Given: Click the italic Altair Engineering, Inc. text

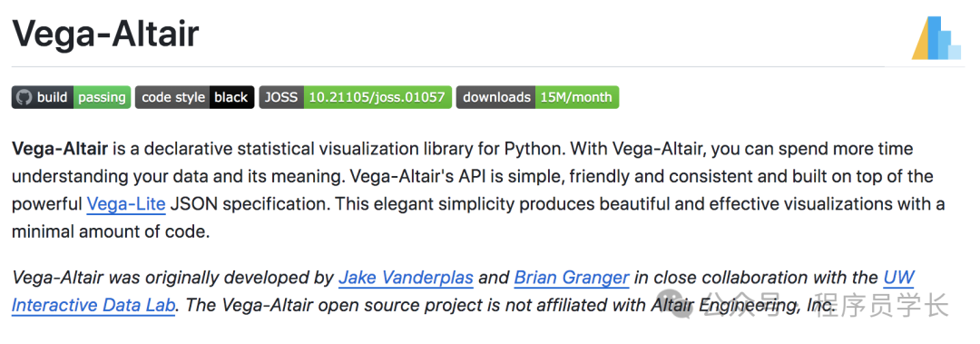Looking at the screenshot, I should pos(742,305).
